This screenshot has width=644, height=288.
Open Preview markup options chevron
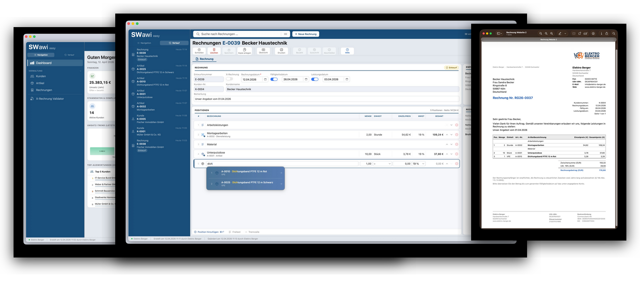(565, 34)
